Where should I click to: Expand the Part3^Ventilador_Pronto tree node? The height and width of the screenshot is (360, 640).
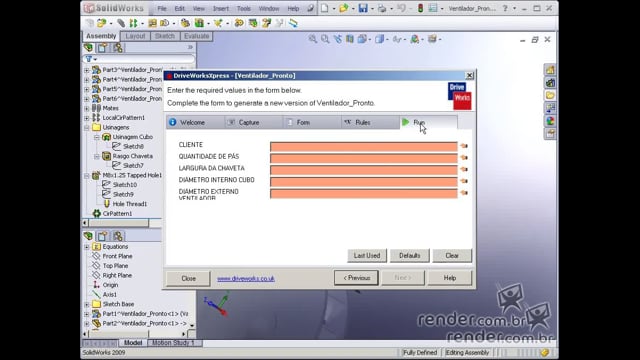(x=87, y=70)
